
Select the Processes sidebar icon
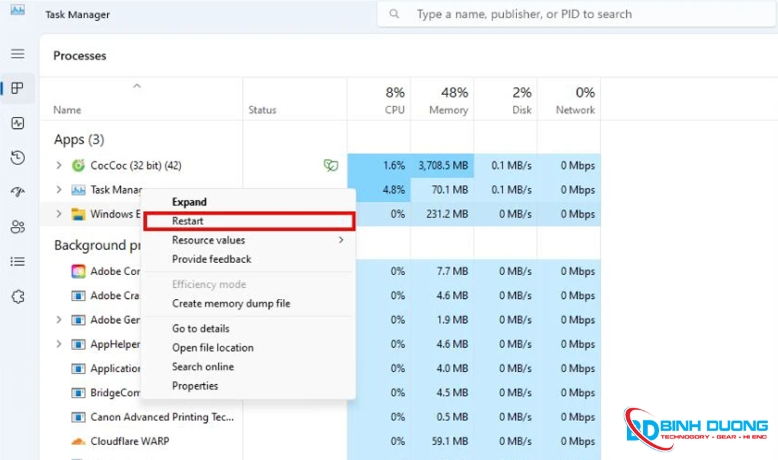pyautogui.click(x=18, y=88)
